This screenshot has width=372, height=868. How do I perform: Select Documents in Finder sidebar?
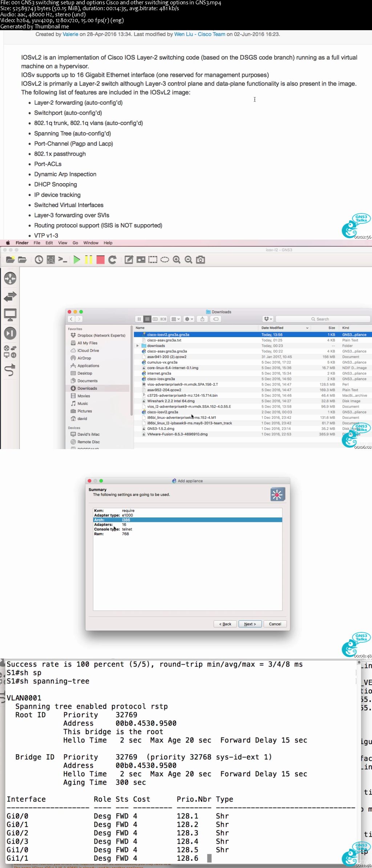coord(87,381)
